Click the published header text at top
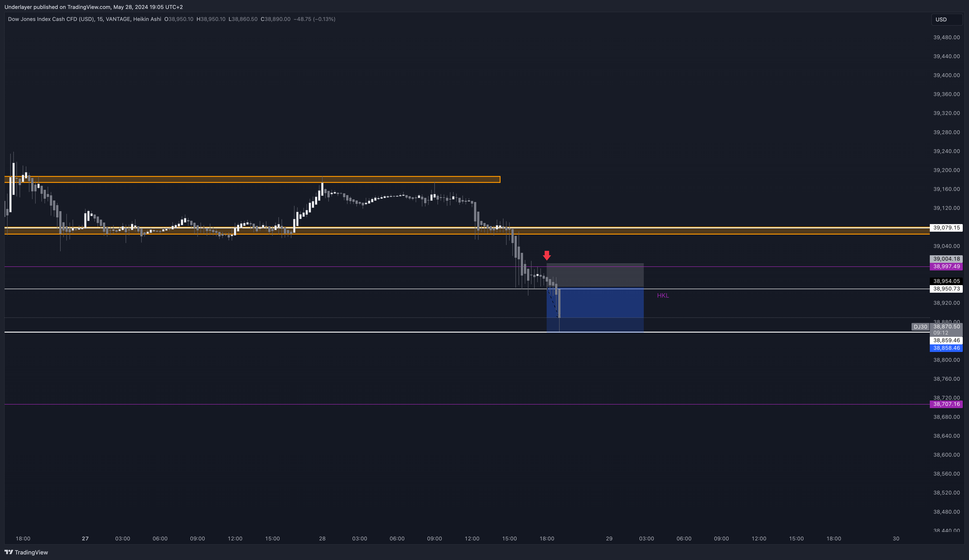This screenshot has width=969, height=560. [93, 7]
